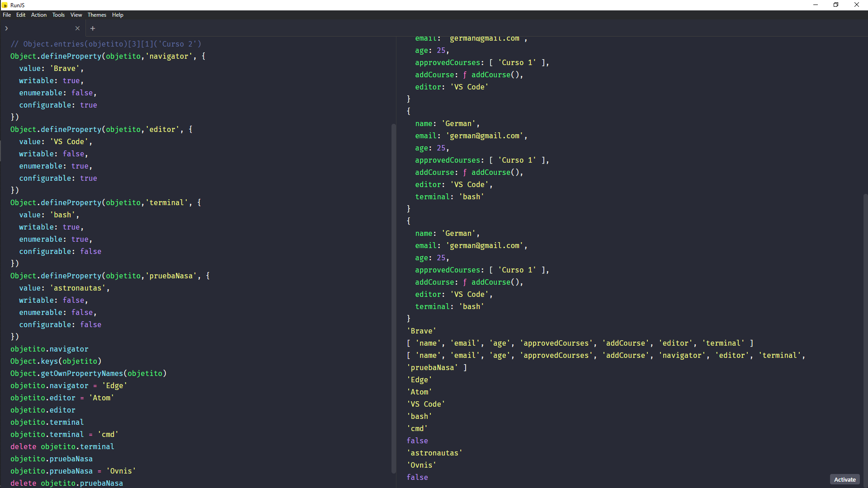
Task: Click the 'objetito.navigator = 'Edge'' code line
Action: click(69, 386)
